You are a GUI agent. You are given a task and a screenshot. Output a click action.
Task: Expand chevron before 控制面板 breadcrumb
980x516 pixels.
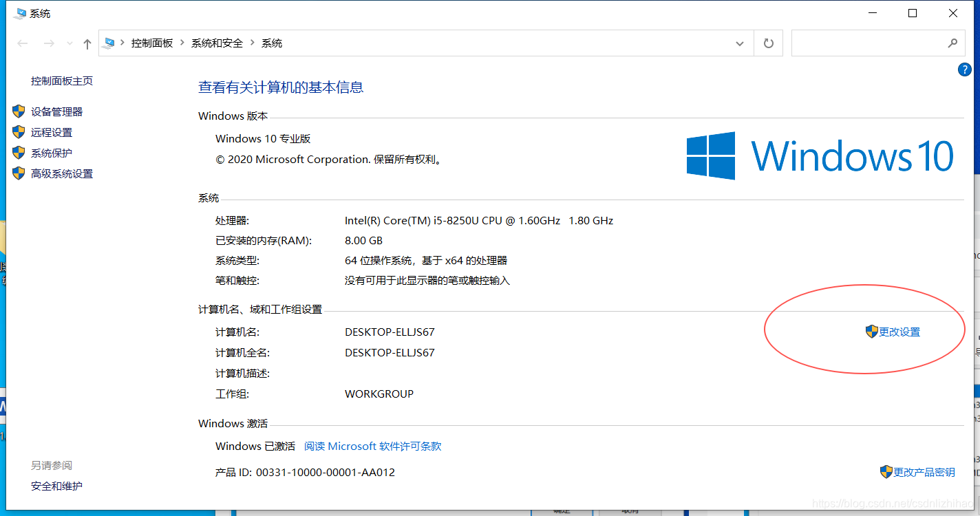click(122, 43)
